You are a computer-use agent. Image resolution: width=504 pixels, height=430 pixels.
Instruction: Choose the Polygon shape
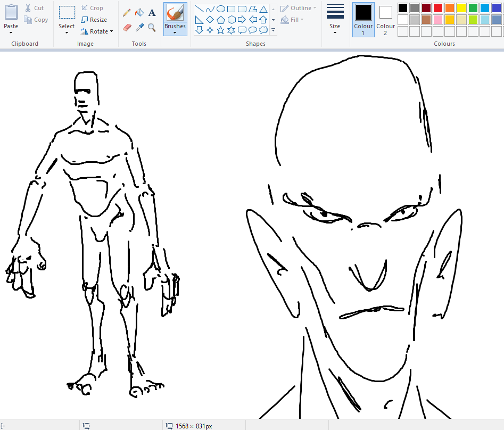253,9
